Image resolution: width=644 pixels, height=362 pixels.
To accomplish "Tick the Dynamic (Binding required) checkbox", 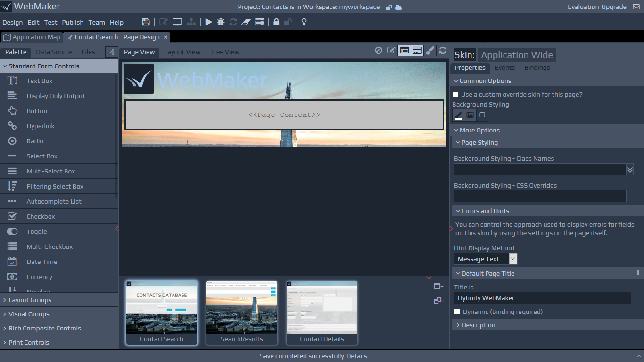I will coord(457,312).
